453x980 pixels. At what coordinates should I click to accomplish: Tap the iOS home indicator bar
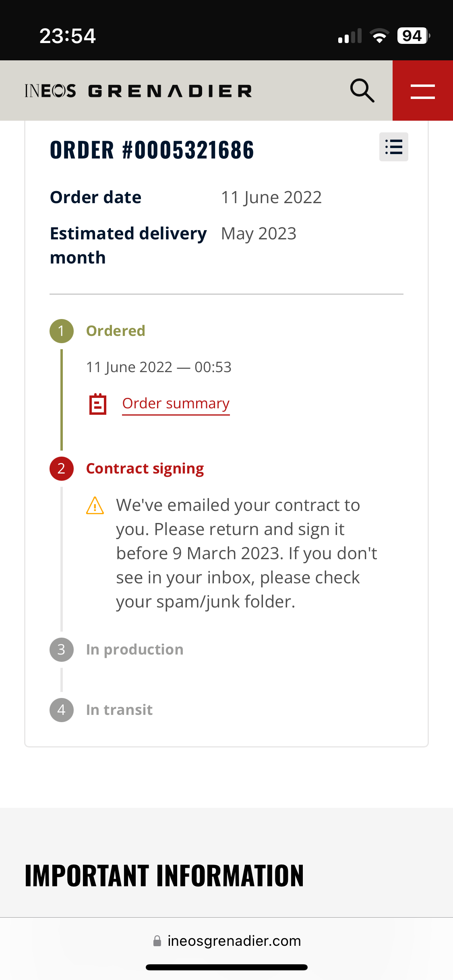[x=227, y=967]
